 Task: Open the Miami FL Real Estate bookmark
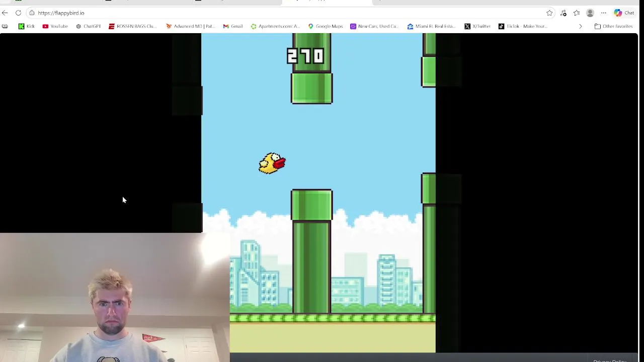click(432, 26)
